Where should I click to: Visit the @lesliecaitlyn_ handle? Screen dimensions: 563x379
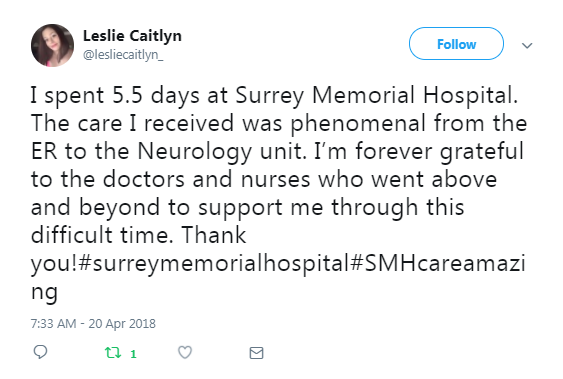pyautogui.click(x=123, y=55)
